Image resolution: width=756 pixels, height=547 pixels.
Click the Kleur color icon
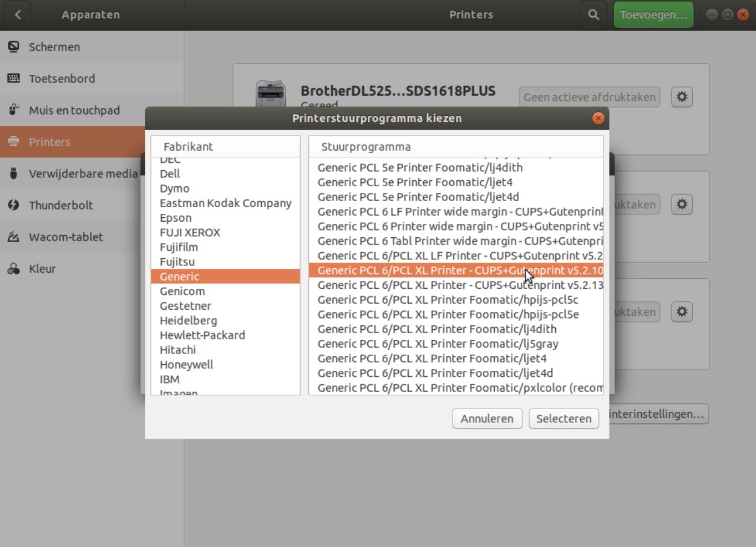tap(13, 269)
